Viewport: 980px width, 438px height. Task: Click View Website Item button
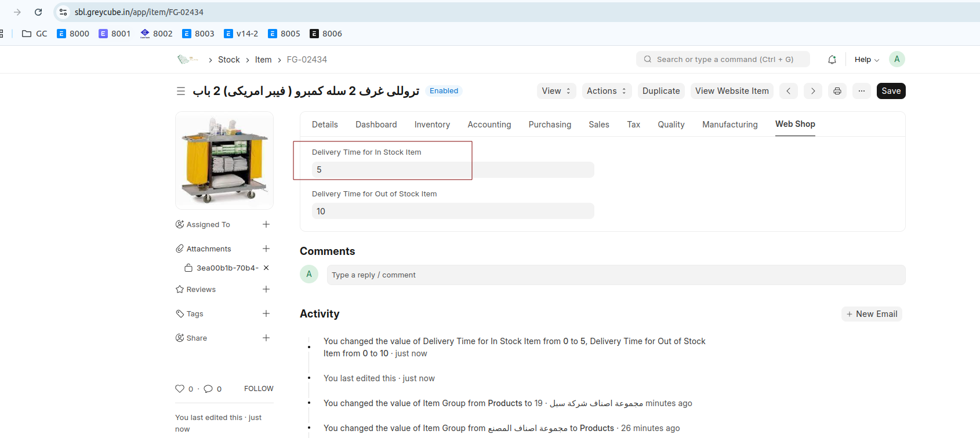[x=732, y=91]
